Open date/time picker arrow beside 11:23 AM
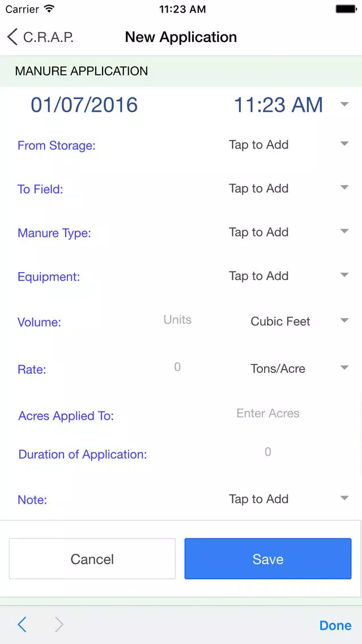 click(344, 104)
